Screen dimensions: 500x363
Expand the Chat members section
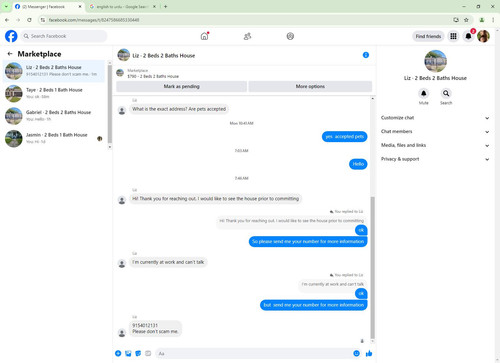[435, 131]
